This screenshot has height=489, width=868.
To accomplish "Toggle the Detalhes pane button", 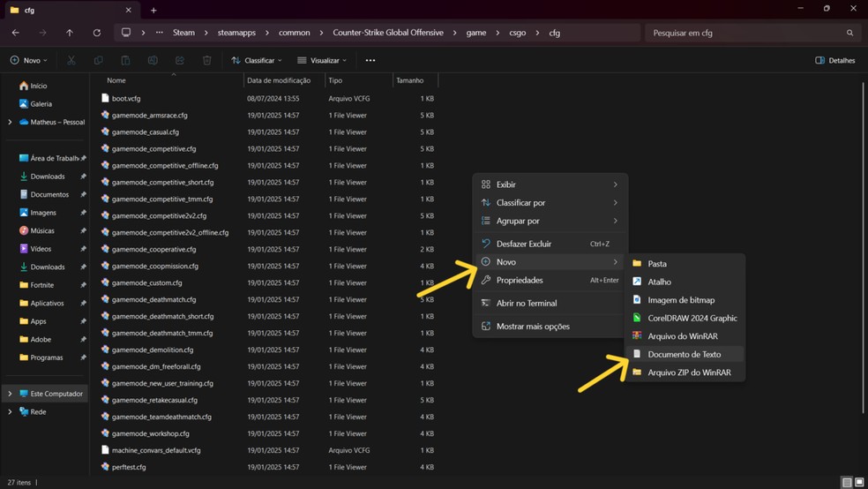I will tap(834, 61).
